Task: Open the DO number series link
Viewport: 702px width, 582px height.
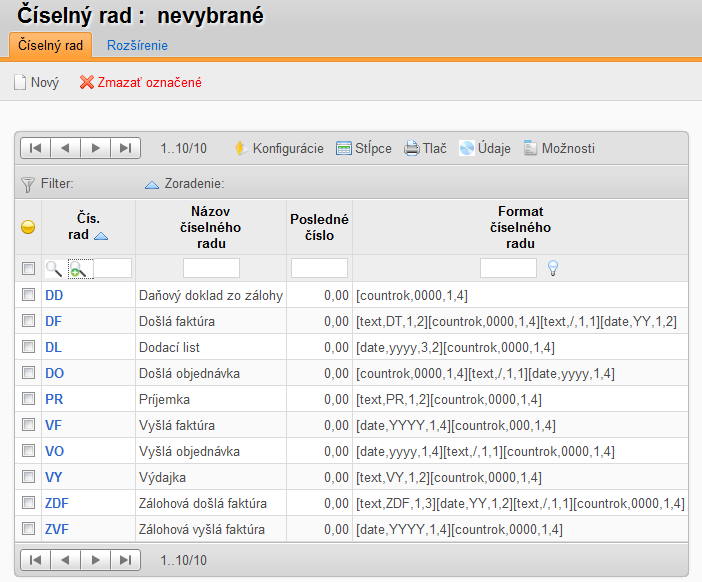Action: [55, 373]
